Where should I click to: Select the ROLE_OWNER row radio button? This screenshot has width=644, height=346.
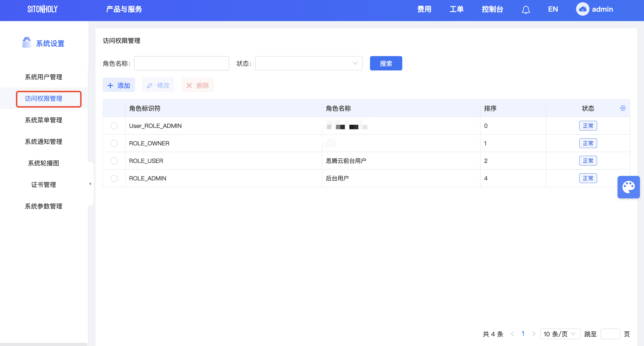pos(114,143)
